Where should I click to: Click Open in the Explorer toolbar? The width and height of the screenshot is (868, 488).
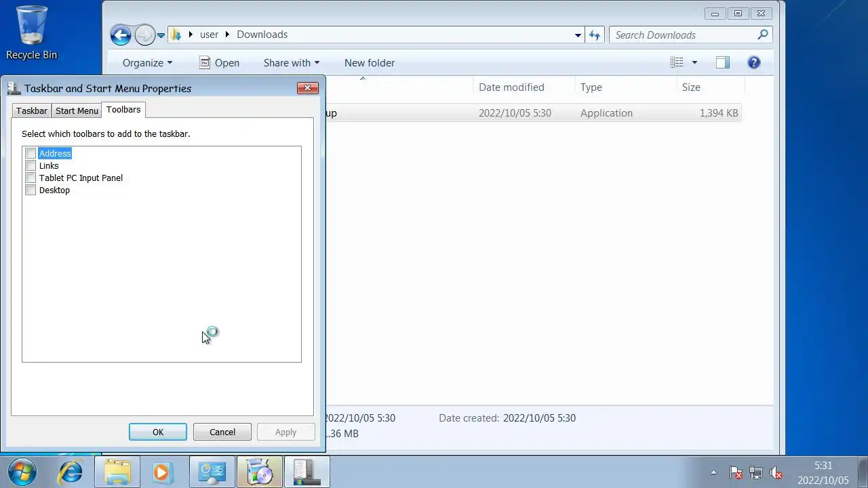[219, 63]
